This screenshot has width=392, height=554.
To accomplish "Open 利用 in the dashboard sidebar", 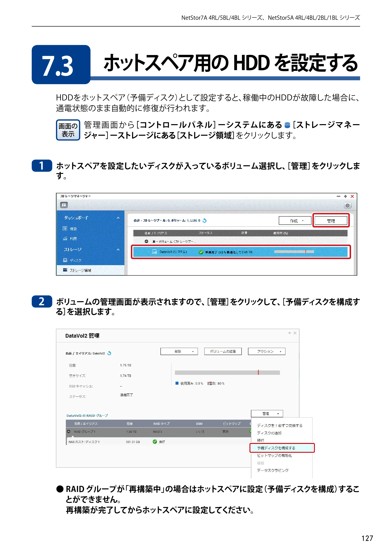I will point(73,239).
